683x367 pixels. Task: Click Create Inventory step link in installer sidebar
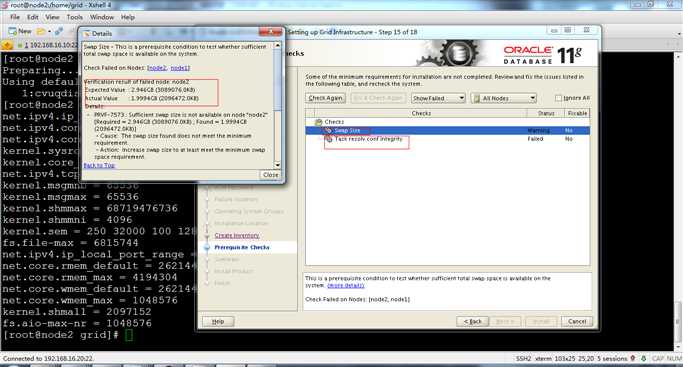point(237,236)
